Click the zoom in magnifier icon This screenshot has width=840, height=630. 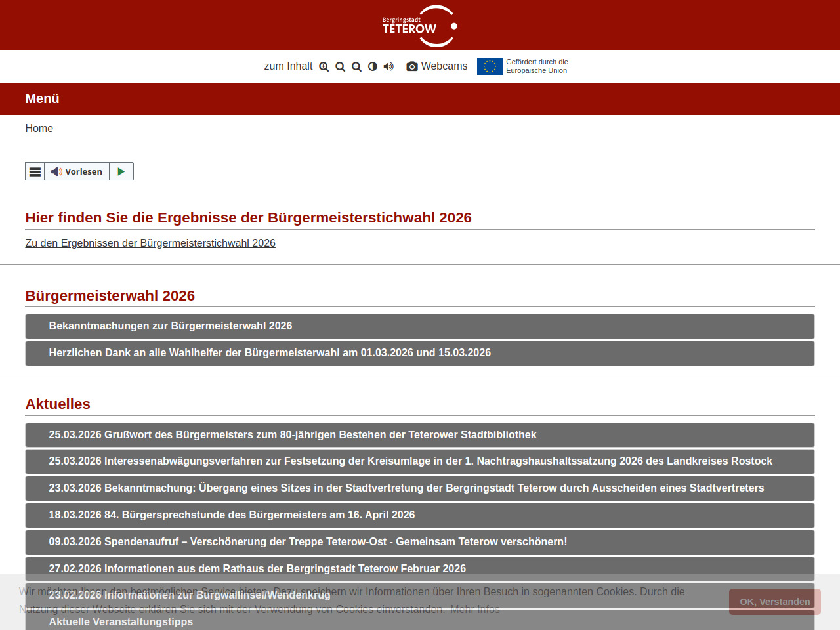coord(324,66)
